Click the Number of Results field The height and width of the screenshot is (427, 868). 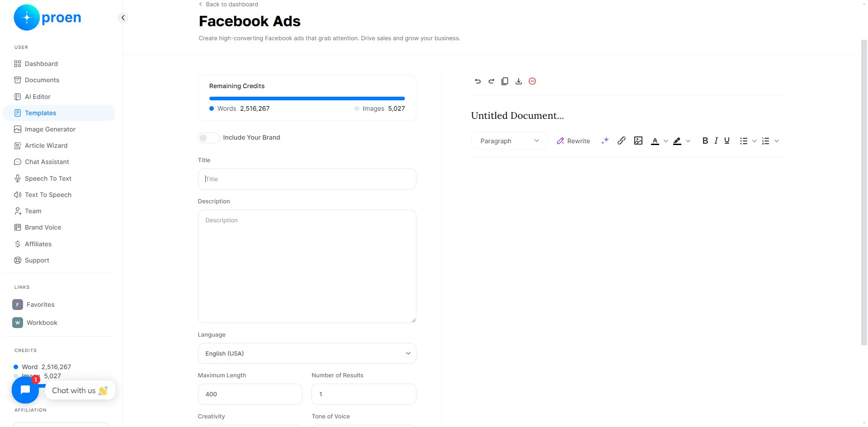[x=364, y=394]
